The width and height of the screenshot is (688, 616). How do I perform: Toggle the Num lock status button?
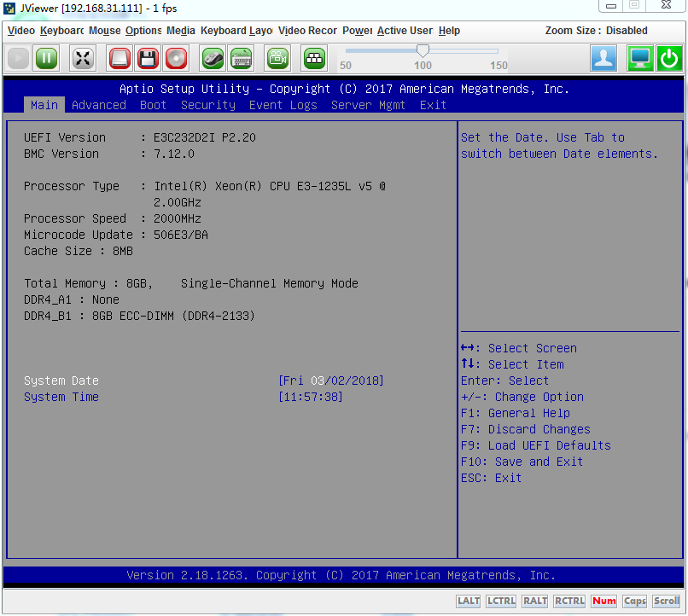click(x=603, y=601)
